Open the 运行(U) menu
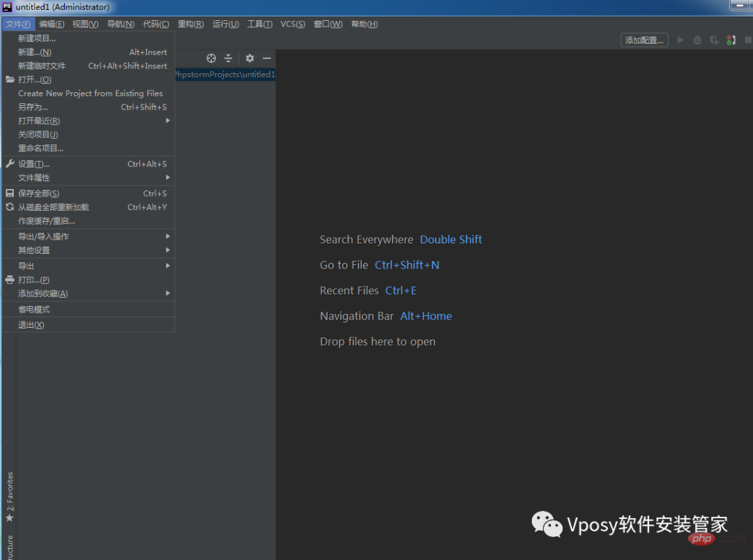753x560 pixels. coord(226,24)
